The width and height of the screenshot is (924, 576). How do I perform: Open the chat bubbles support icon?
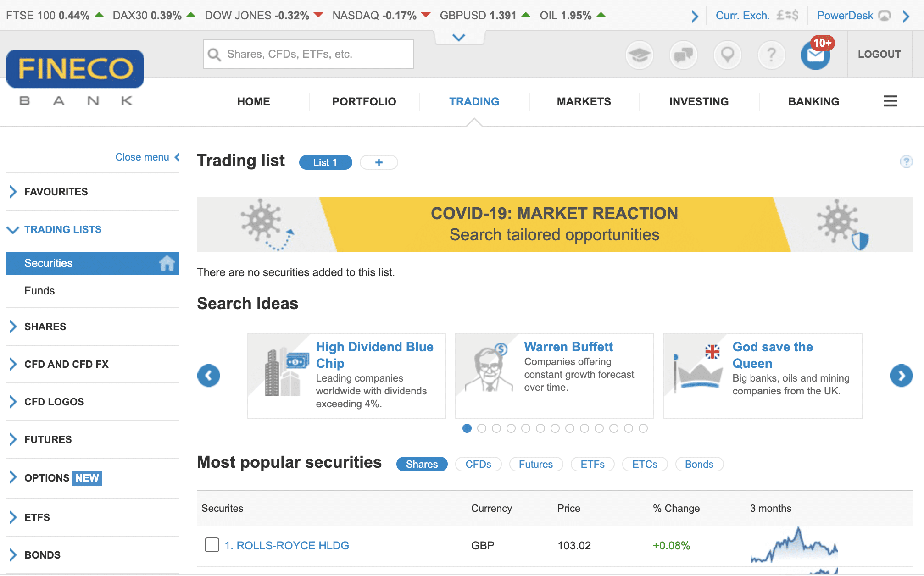tap(684, 55)
